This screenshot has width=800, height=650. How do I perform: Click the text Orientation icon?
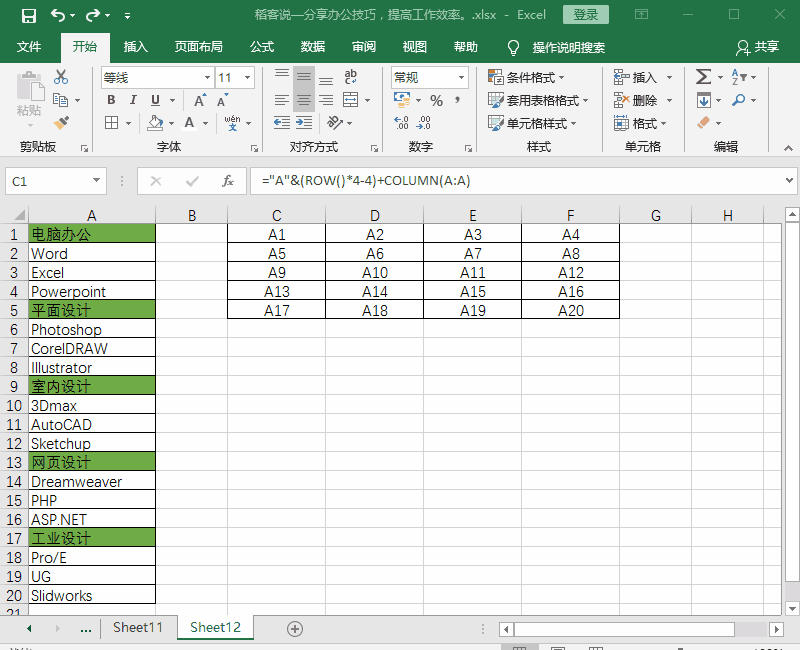tap(335, 122)
